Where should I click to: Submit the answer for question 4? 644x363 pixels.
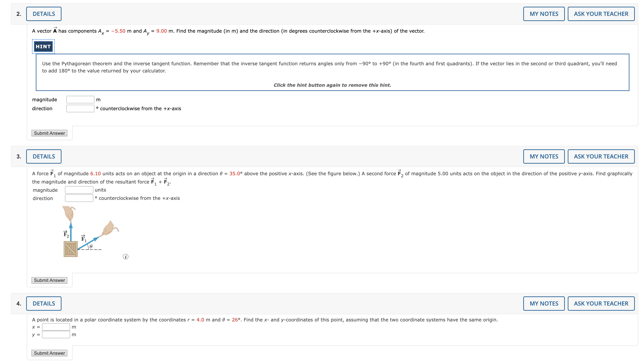click(x=49, y=353)
